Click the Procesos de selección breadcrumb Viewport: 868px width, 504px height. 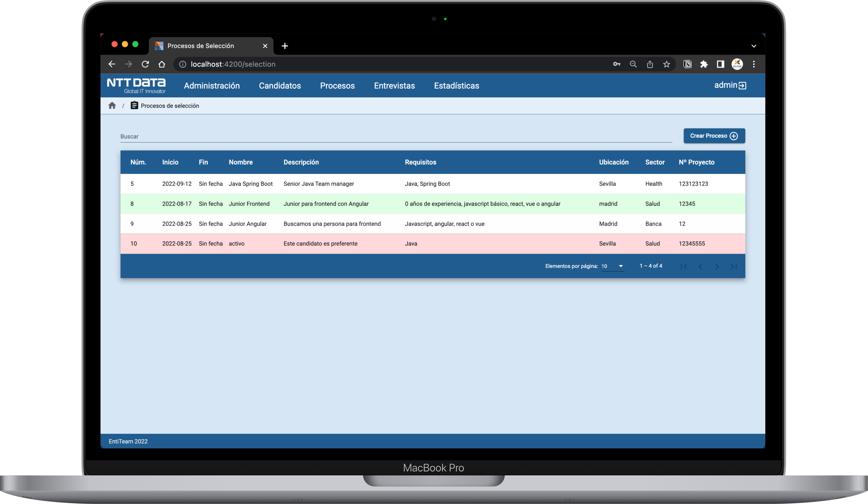(169, 106)
